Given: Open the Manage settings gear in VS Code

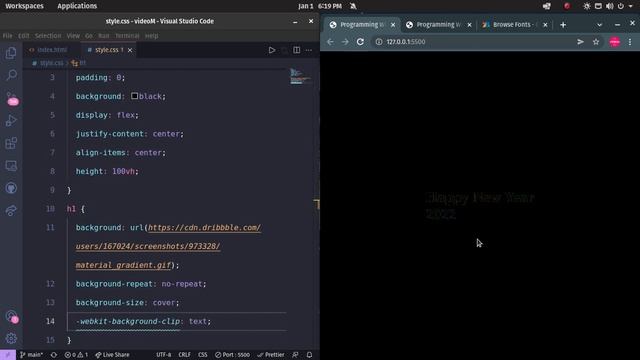Looking at the screenshot, I should point(11,338).
